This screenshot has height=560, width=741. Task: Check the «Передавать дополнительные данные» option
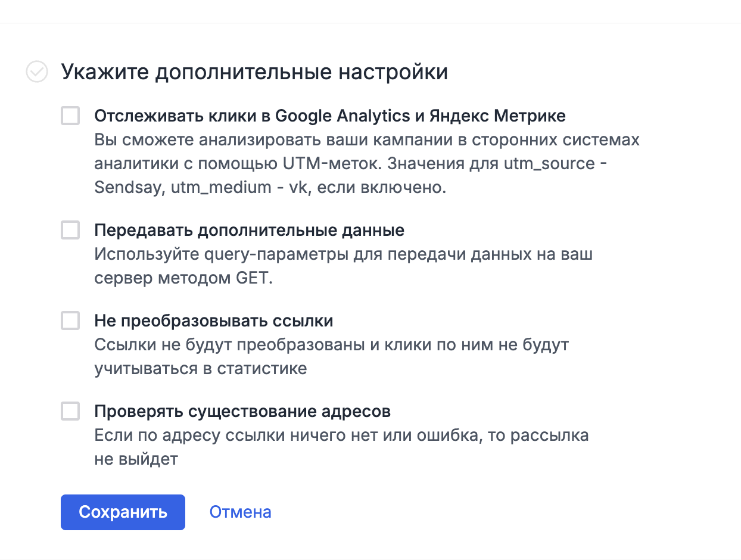(x=70, y=230)
